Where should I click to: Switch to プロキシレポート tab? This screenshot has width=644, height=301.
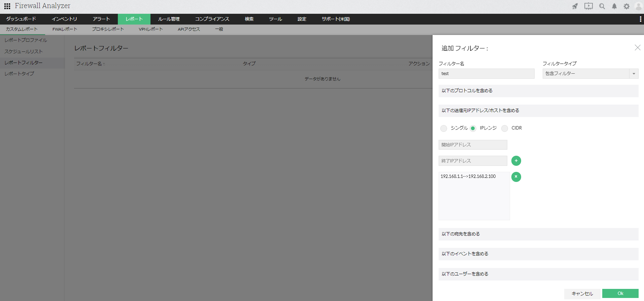[108, 29]
